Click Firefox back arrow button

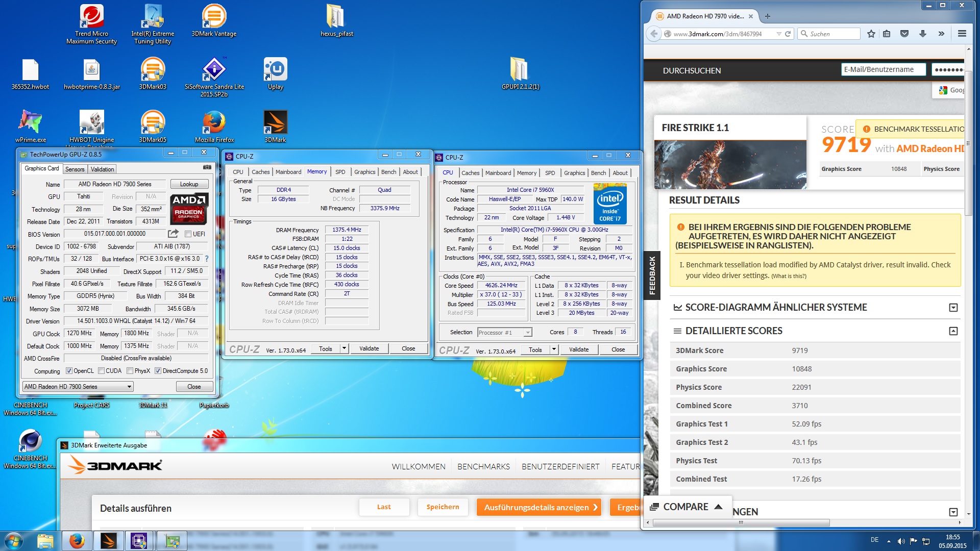tap(654, 34)
